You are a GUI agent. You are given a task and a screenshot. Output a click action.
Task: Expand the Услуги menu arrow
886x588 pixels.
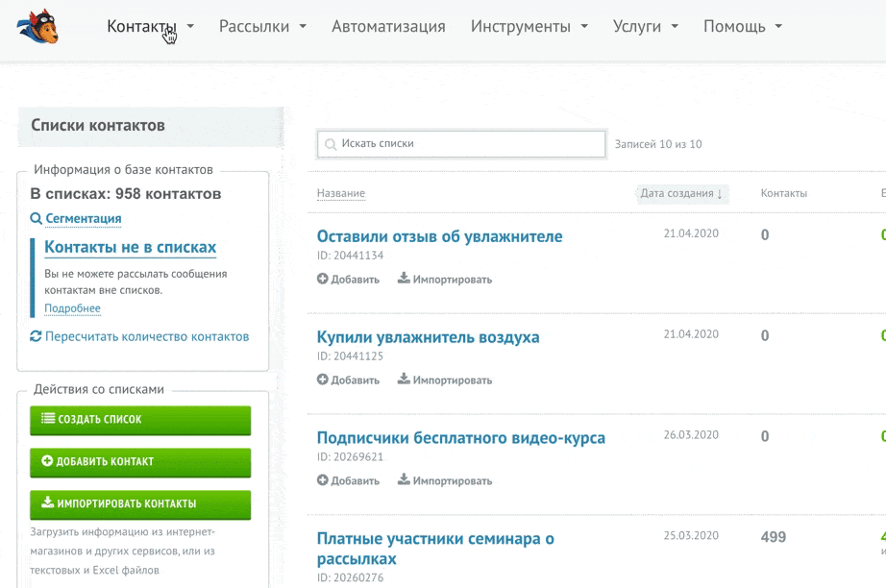[675, 26]
